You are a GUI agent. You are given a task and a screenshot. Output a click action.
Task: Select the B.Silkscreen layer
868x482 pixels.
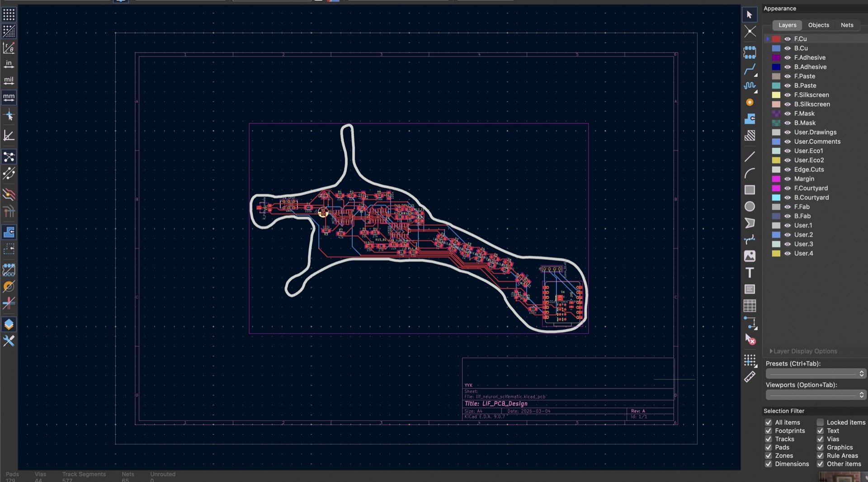click(812, 104)
